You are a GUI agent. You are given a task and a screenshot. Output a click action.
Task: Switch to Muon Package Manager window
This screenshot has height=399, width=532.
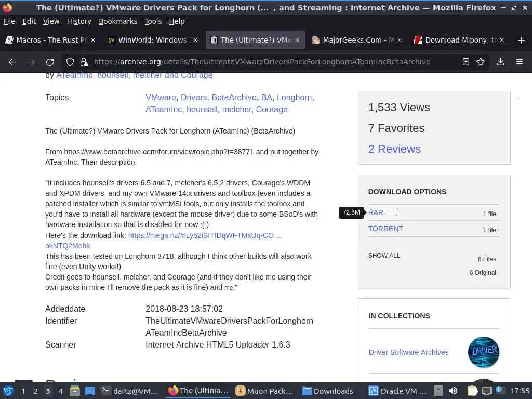click(x=264, y=391)
